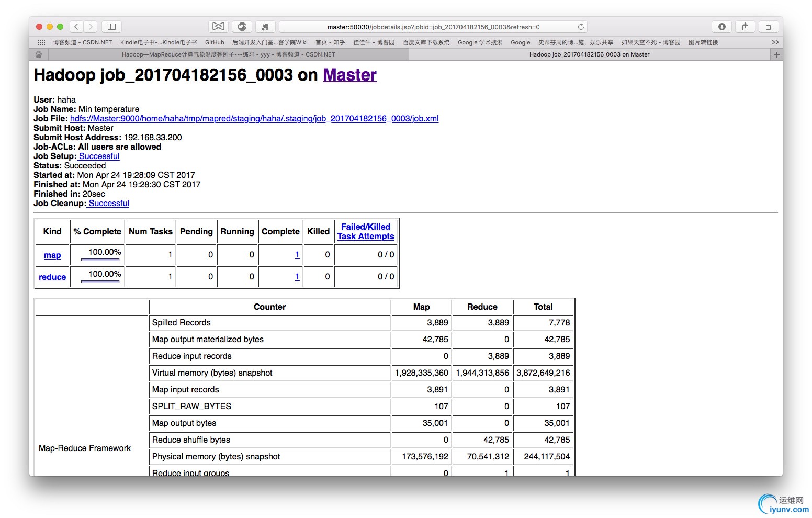This screenshot has height=518, width=812.
Task: Open the GitHub bookmark
Action: pos(215,42)
